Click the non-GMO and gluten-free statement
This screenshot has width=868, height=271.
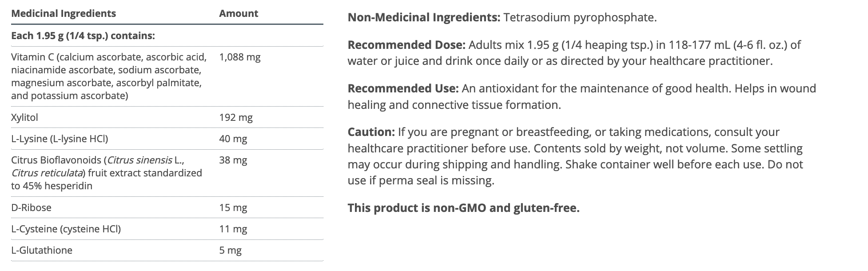[x=463, y=208]
